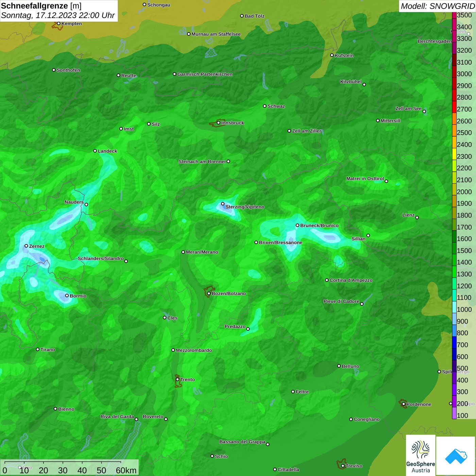The width and height of the screenshot is (476, 476).
Task: Click the Conegliano label
Action: (x=367, y=419)
